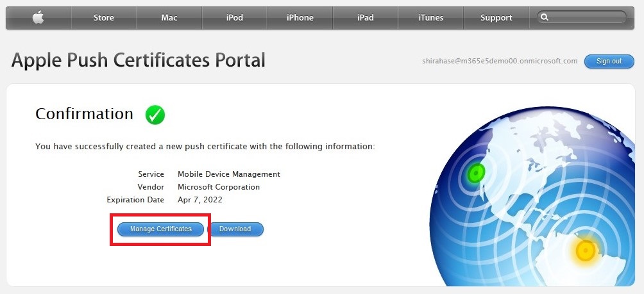Open the Support navigation item

tap(496, 18)
